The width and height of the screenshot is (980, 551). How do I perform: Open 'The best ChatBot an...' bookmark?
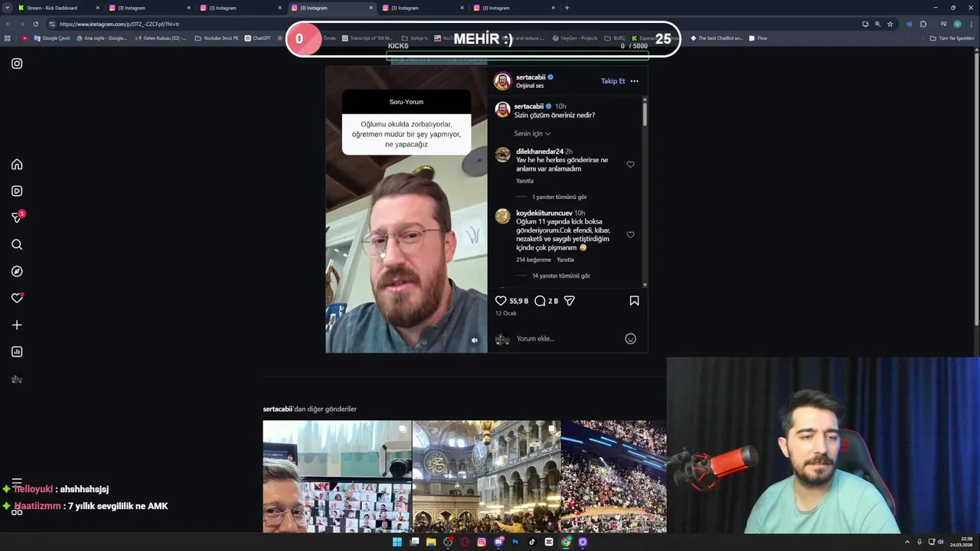point(717,38)
